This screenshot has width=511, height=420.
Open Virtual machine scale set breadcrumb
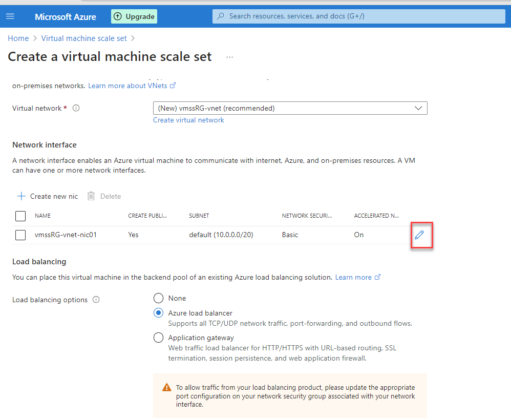coord(83,38)
